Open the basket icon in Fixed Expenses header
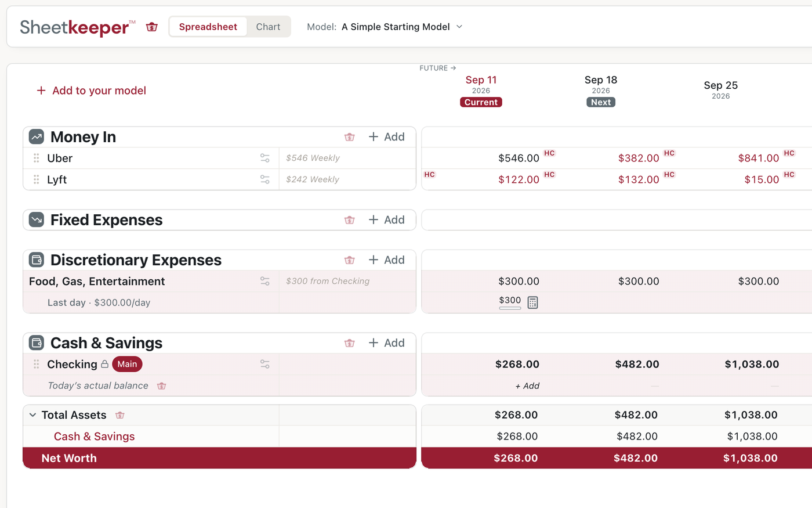The image size is (812, 508). [349, 220]
